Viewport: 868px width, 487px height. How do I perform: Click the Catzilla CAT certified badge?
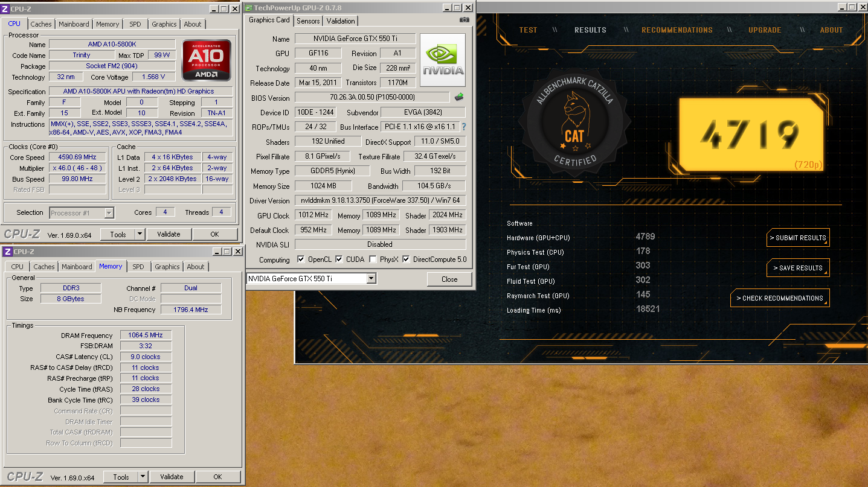point(574,123)
